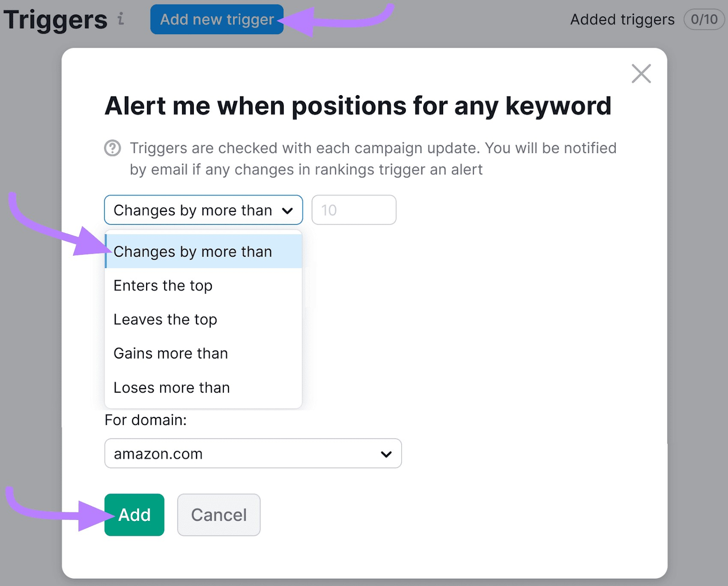Choose the "Loses more than" option

(171, 388)
